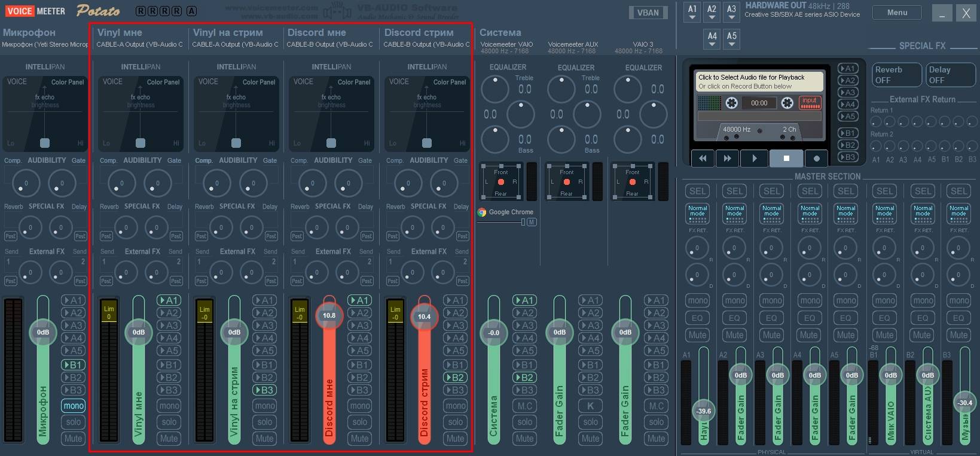This screenshot has height=456, width=980.
Task: Mute master bus A5
Action: pos(846,335)
